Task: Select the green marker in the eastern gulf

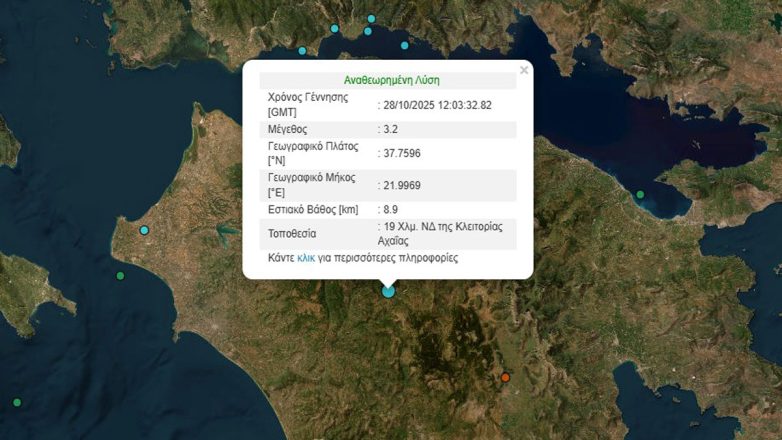Action: point(640,195)
